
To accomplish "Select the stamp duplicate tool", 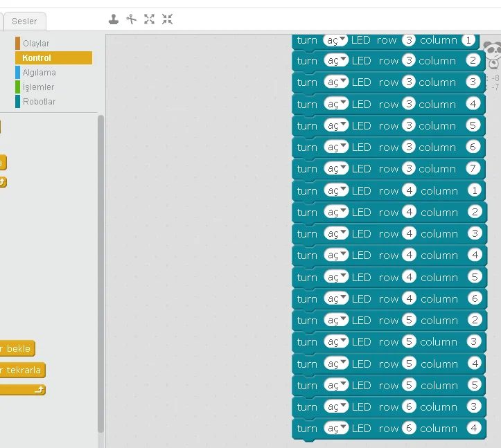I will [x=114, y=19].
